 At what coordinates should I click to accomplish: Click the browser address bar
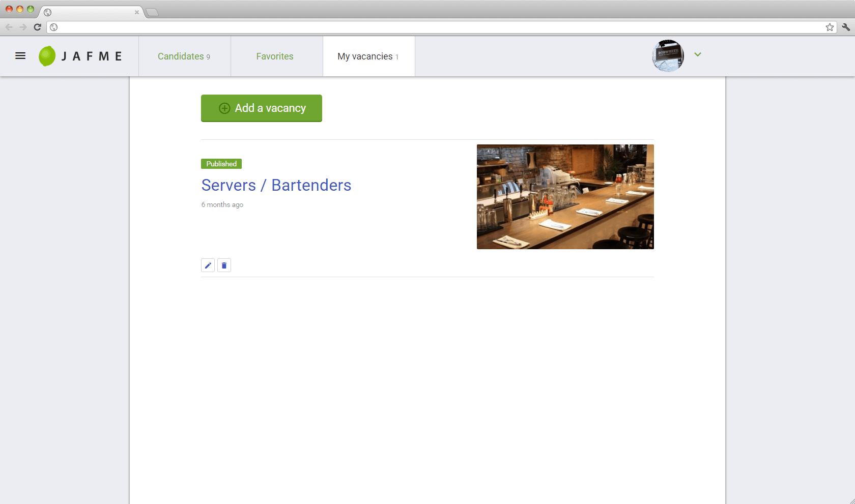pos(438,27)
